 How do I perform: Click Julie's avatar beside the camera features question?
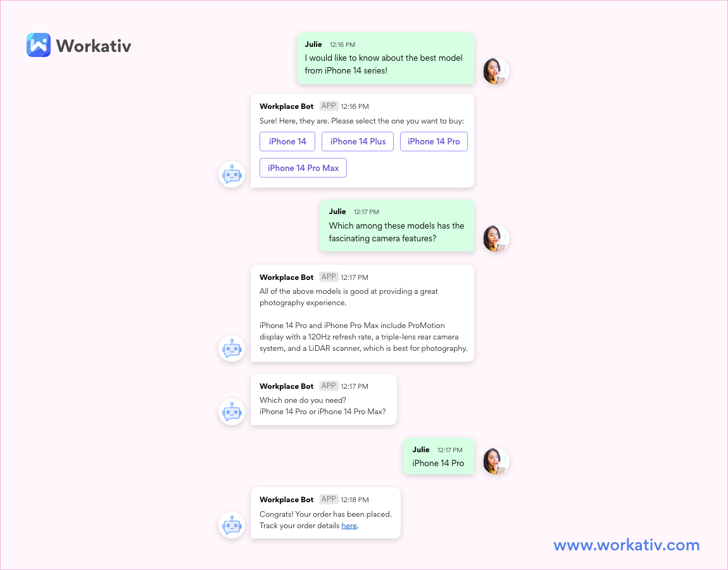pos(496,238)
